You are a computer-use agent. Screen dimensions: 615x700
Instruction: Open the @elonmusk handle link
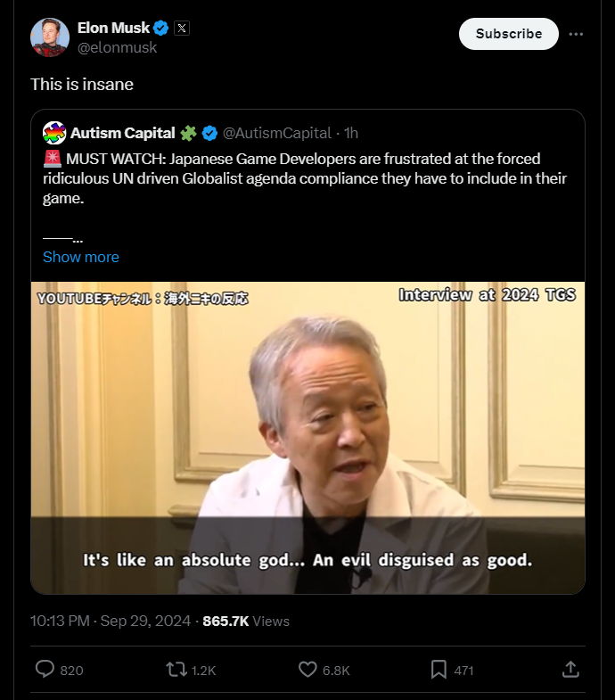click(x=117, y=47)
